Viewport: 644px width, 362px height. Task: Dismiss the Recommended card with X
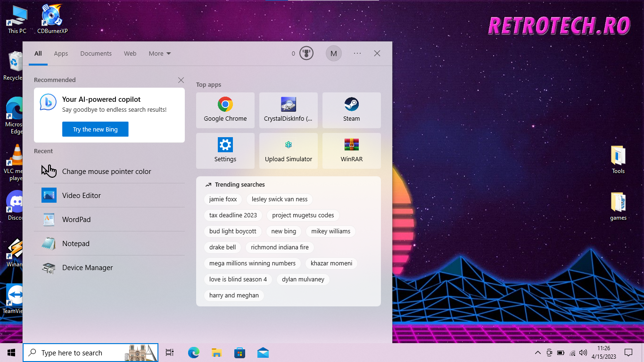181,80
